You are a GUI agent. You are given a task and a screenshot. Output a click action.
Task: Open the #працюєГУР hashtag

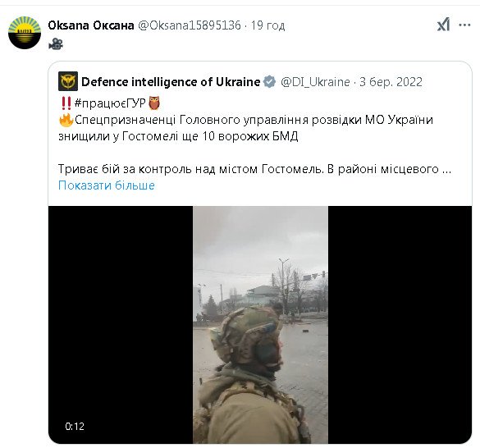110,103
